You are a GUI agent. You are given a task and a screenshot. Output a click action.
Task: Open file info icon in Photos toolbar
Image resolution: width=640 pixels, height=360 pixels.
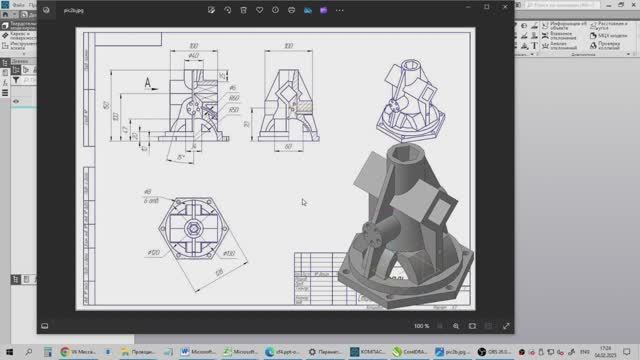(x=275, y=10)
